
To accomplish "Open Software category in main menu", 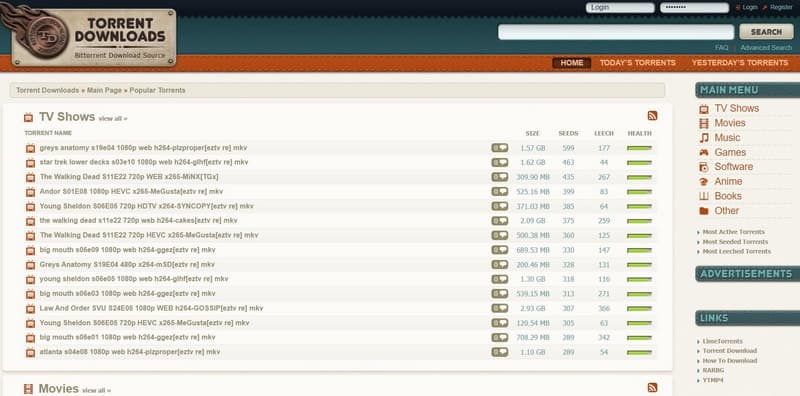I will pos(733,167).
